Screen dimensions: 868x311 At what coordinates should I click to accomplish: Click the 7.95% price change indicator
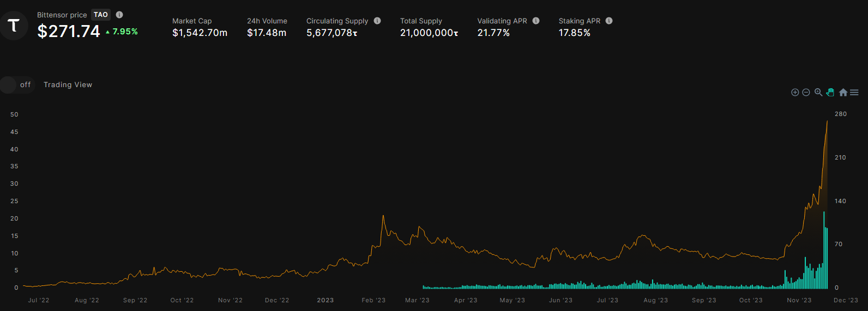tap(122, 32)
